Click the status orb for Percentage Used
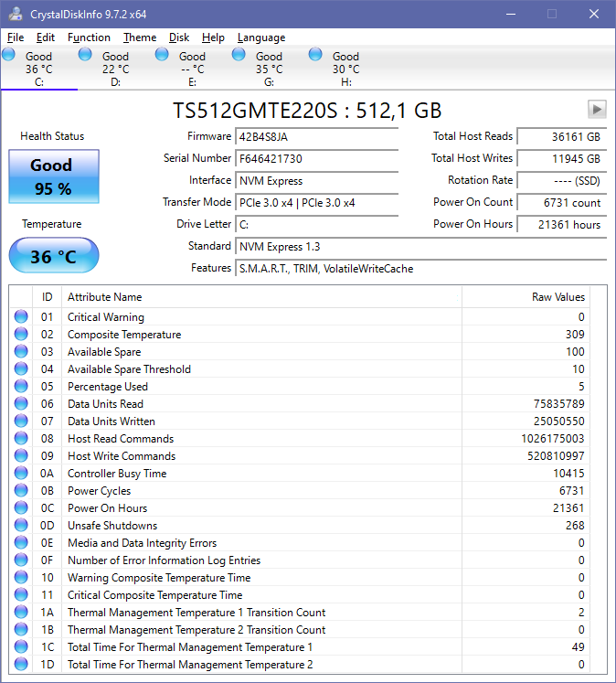Viewport: 616px width, 683px height. (x=21, y=387)
